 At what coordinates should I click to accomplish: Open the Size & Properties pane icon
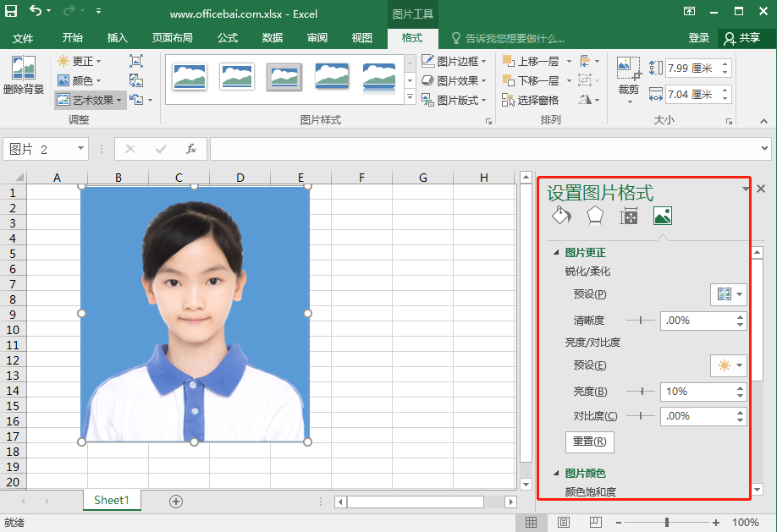(x=629, y=216)
